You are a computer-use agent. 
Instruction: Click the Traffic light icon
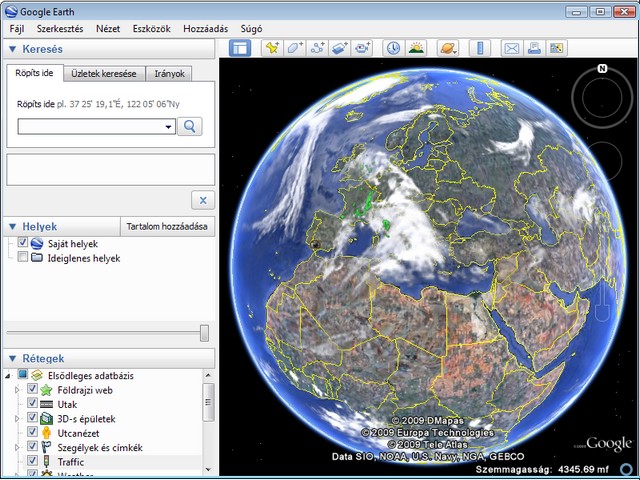tap(46, 462)
